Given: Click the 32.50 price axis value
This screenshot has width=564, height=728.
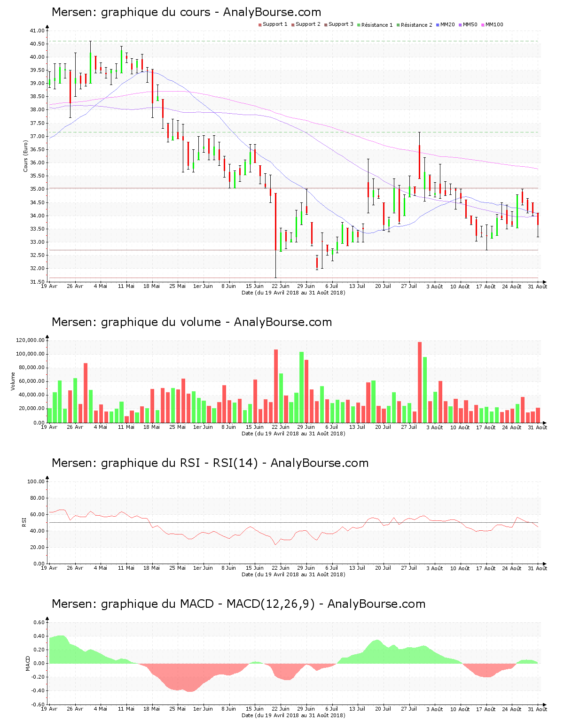Looking at the screenshot, I should coord(37,256).
